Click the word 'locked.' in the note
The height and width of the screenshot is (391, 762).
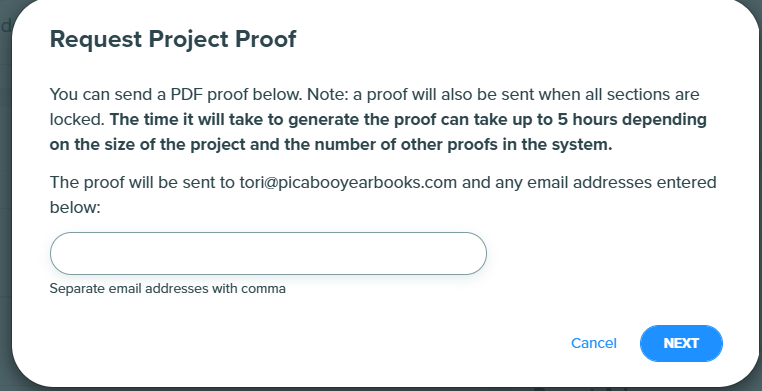77,119
